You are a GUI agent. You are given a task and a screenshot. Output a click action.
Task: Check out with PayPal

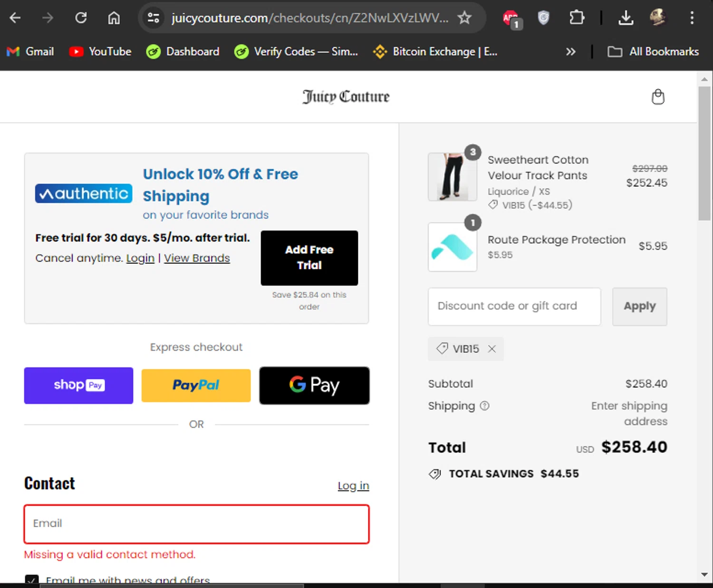(x=196, y=385)
